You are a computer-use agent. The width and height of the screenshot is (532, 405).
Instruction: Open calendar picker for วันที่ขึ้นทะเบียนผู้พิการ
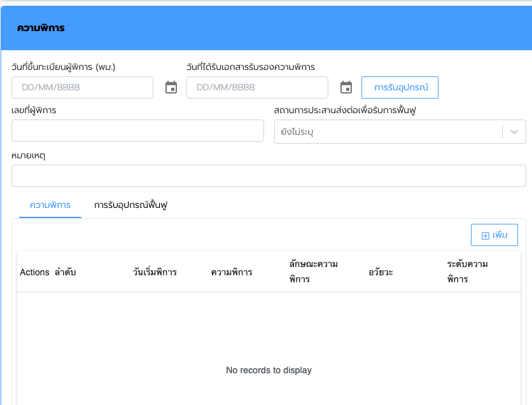171,87
